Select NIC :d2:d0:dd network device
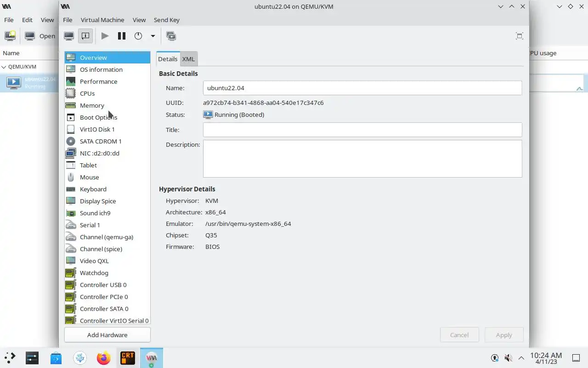The height and width of the screenshot is (368, 588). pyautogui.click(x=107, y=153)
